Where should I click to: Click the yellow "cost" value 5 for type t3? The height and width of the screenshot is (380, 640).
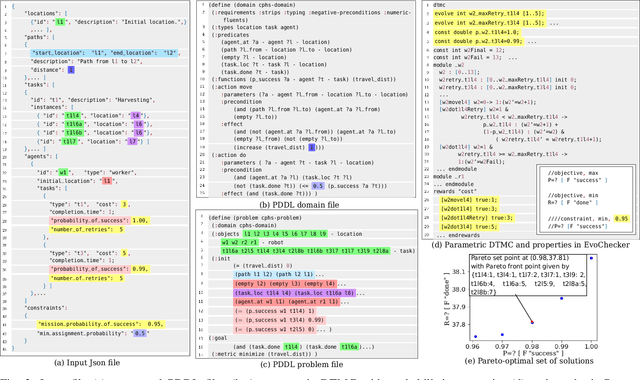124,253
